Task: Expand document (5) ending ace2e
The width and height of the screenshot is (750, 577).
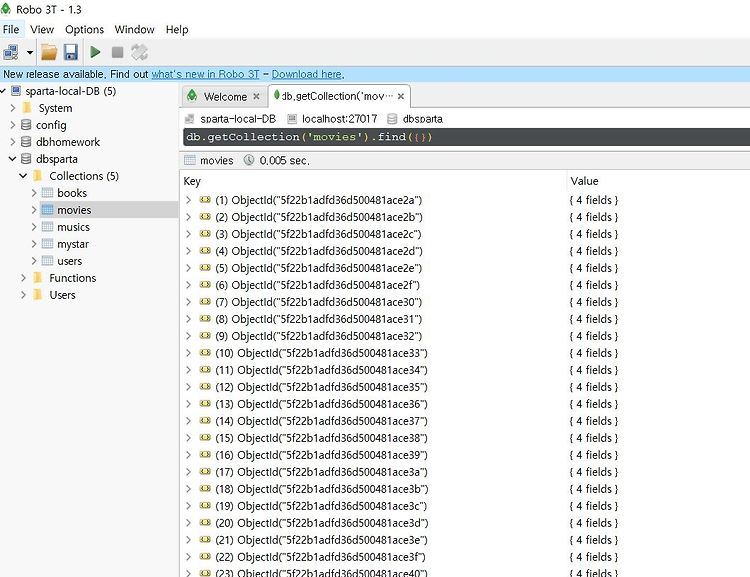Action: 188,268
